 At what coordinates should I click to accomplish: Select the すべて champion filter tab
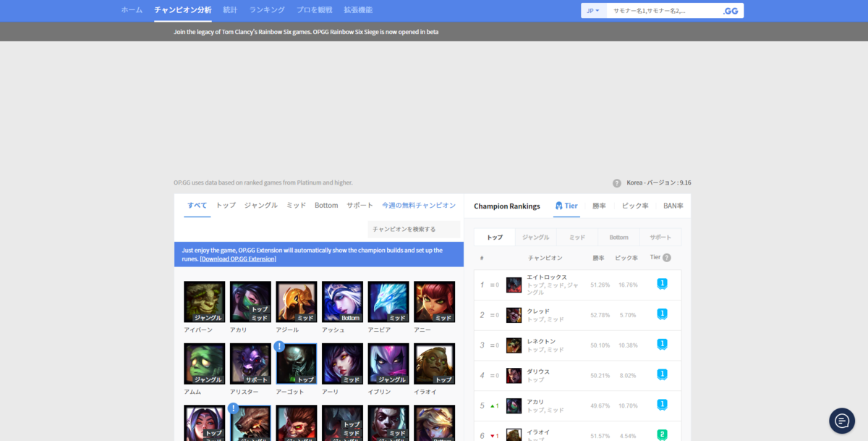tap(197, 206)
